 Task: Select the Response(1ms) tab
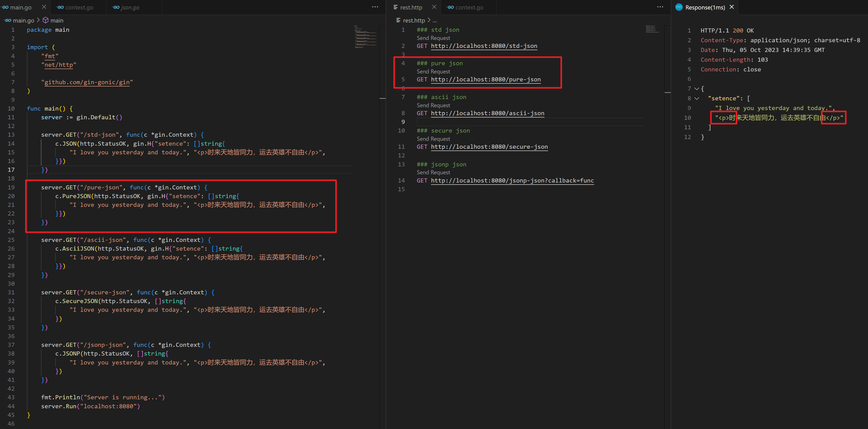coord(705,7)
